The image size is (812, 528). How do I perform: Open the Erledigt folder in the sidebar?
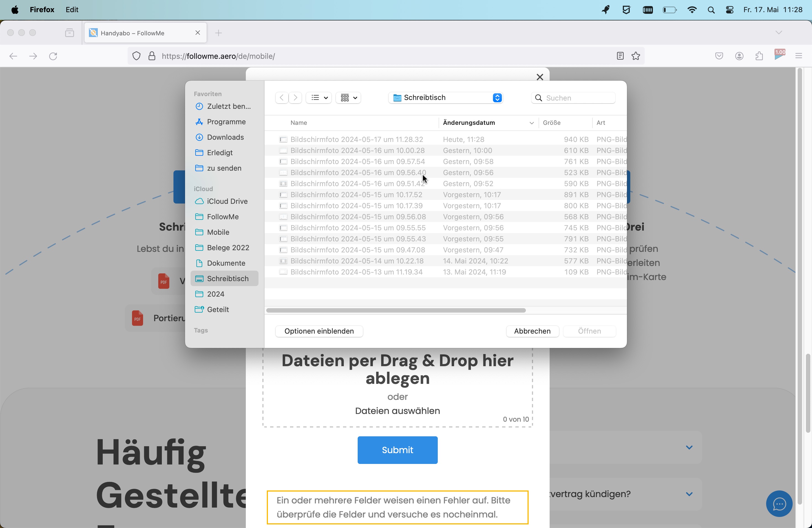coord(224,153)
